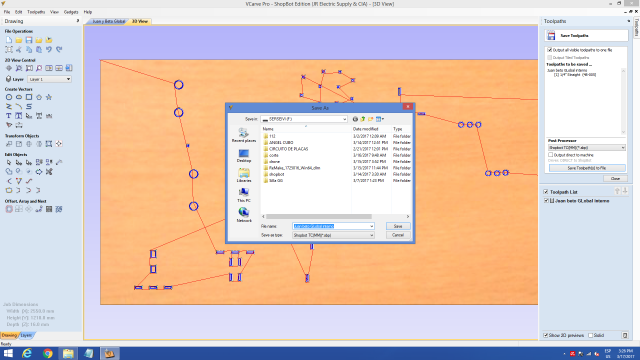Click the align objects icon in Transform Objects
Screen dimensions: 640x360
[x=59, y=144]
